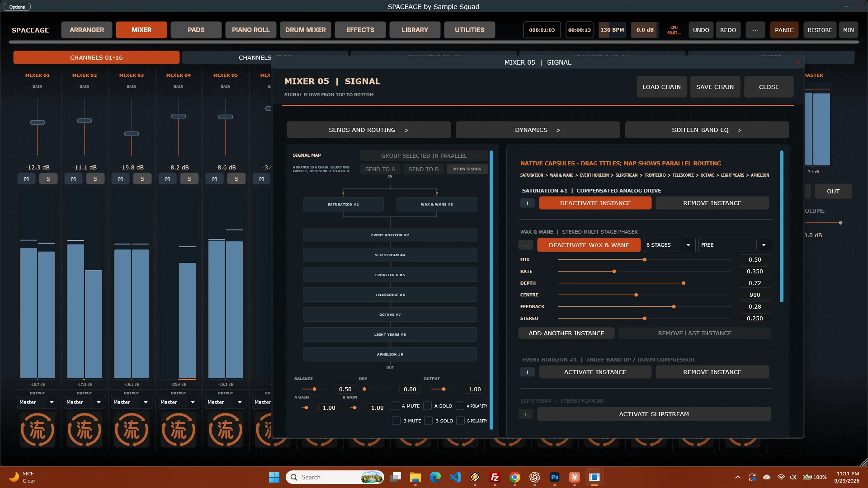Click Remove Instance under Saturation #1
Image resolution: width=868 pixels, height=488 pixels.
(712, 203)
